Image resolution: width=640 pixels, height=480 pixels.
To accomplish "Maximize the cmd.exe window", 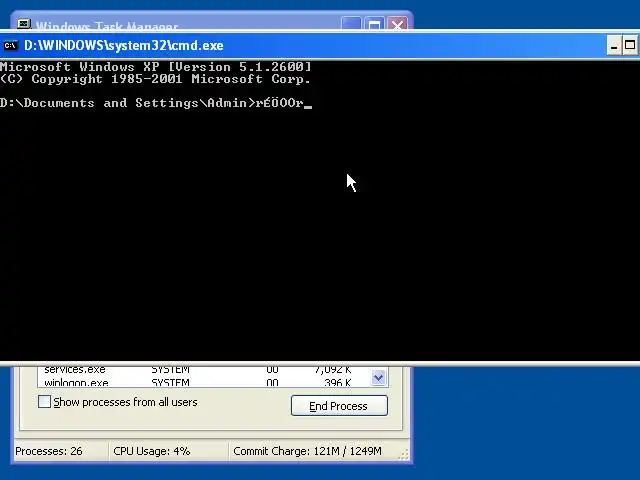I will (x=630, y=45).
